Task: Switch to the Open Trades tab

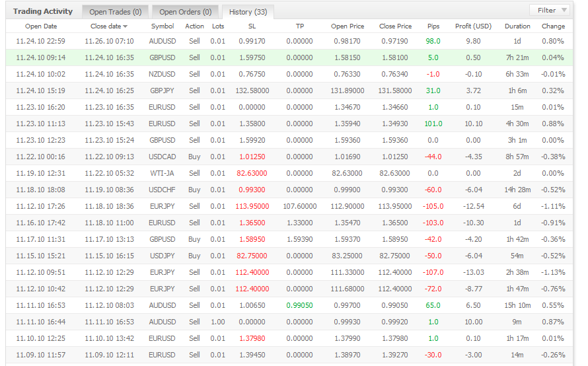Action: pos(115,12)
